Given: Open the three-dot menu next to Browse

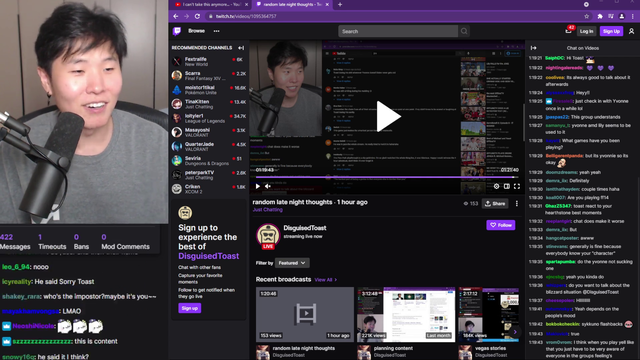Looking at the screenshot, I should (216, 31).
